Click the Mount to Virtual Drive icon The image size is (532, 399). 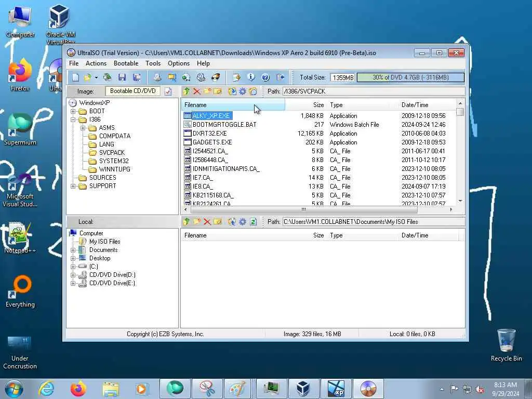point(201,77)
